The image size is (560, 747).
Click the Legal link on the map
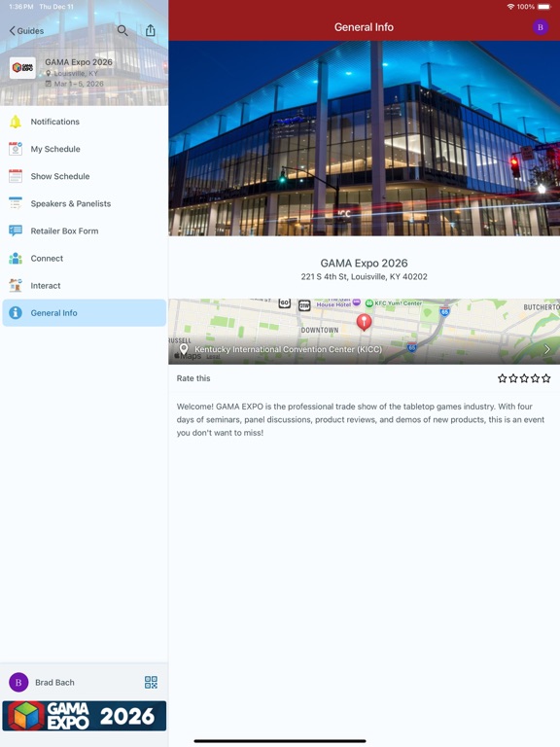pyautogui.click(x=213, y=356)
